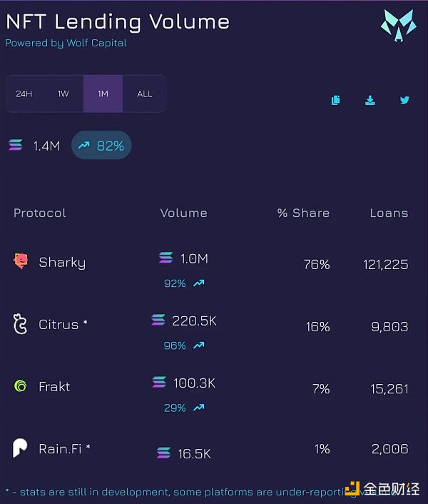Sort by the Volume column header

pos(184,213)
